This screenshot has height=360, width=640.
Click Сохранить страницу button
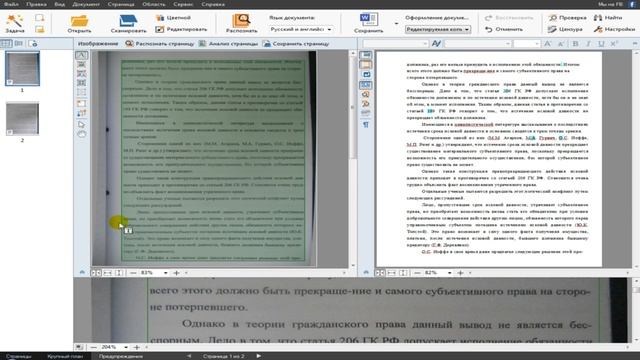coord(296,44)
